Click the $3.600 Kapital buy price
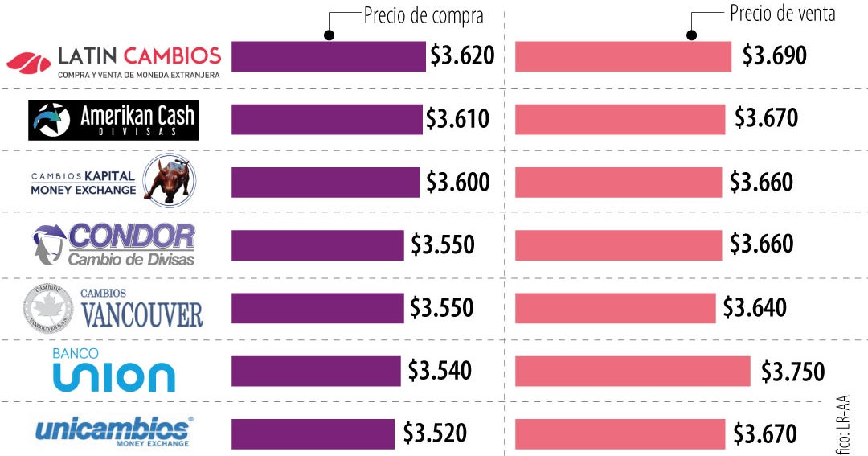The image size is (868, 456). pyautogui.click(x=457, y=183)
